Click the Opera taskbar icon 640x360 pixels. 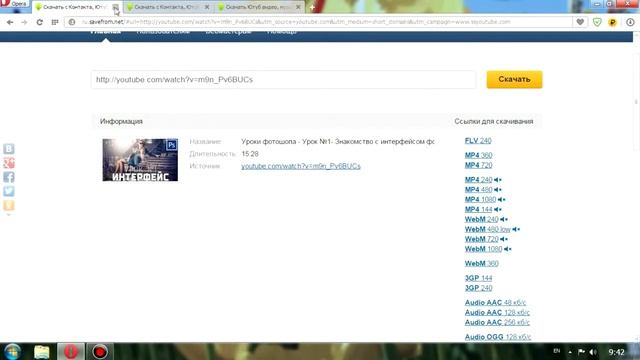point(71,352)
